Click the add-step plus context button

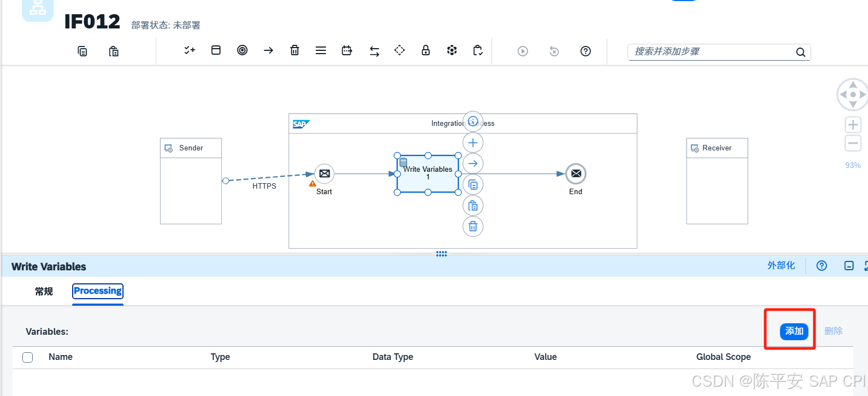click(x=473, y=143)
